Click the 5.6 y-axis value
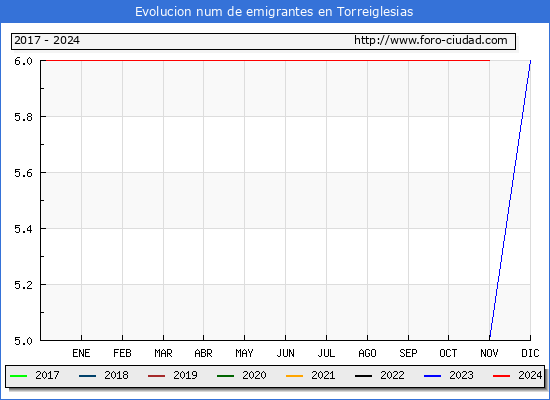The width and height of the screenshot is (550, 400). [23, 173]
